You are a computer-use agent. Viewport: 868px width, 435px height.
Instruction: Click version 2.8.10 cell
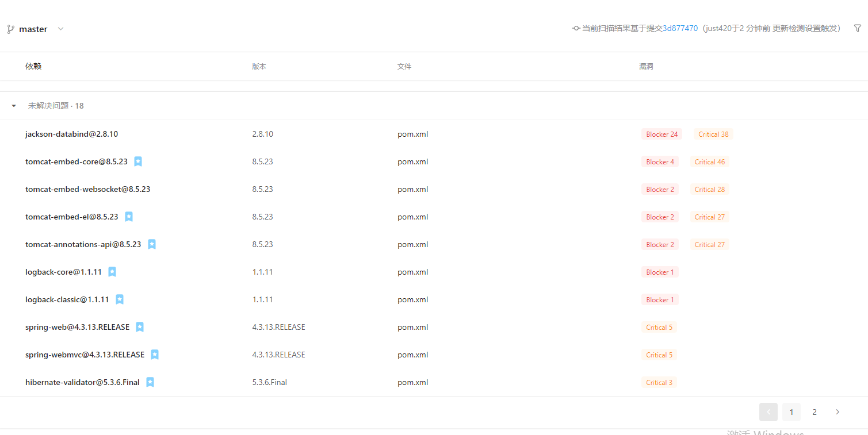[262, 134]
